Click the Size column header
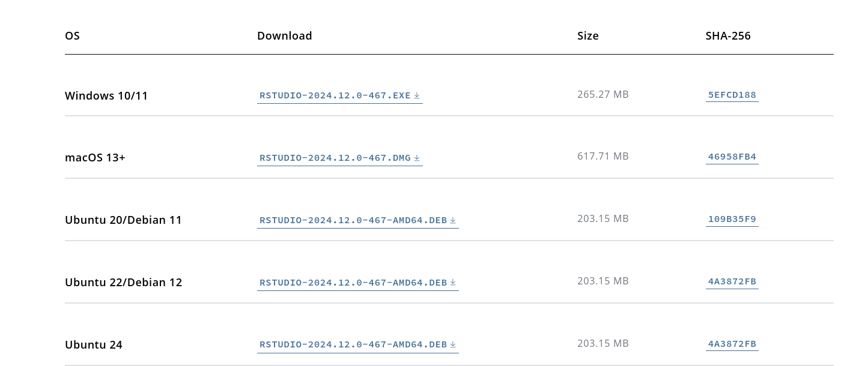 click(x=587, y=36)
